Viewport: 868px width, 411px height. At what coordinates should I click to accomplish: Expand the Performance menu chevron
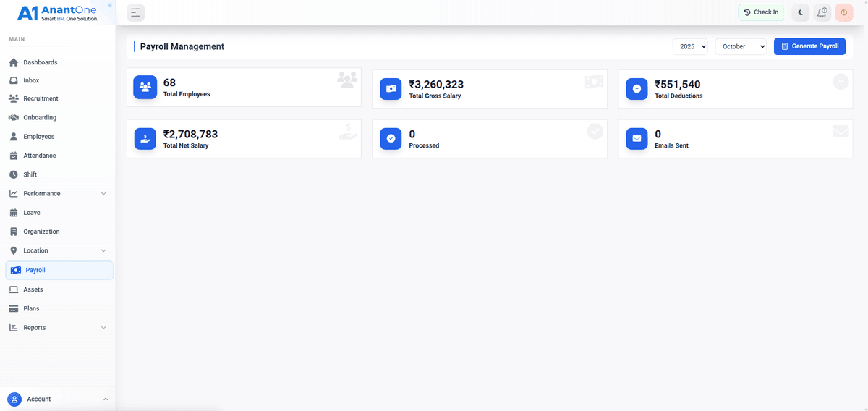point(103,194)
